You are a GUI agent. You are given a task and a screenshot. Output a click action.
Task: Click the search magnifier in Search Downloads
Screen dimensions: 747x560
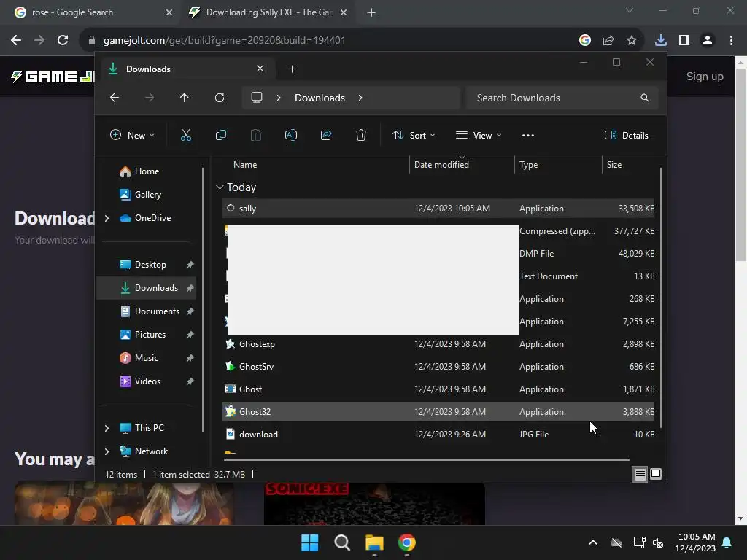645,98
